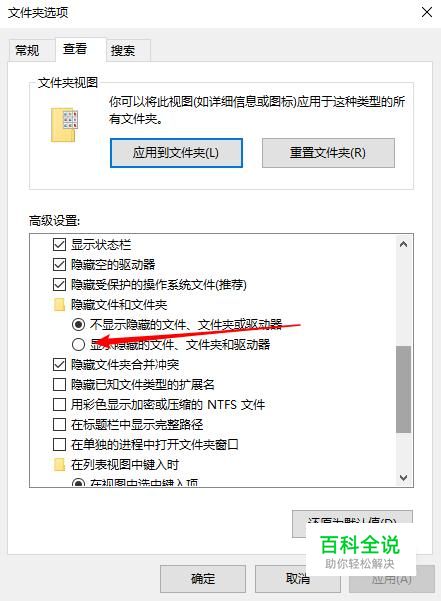Click the 应用到文件夹(L) button
The width and height of the screenshot is (441, 601).
(176, 153)
